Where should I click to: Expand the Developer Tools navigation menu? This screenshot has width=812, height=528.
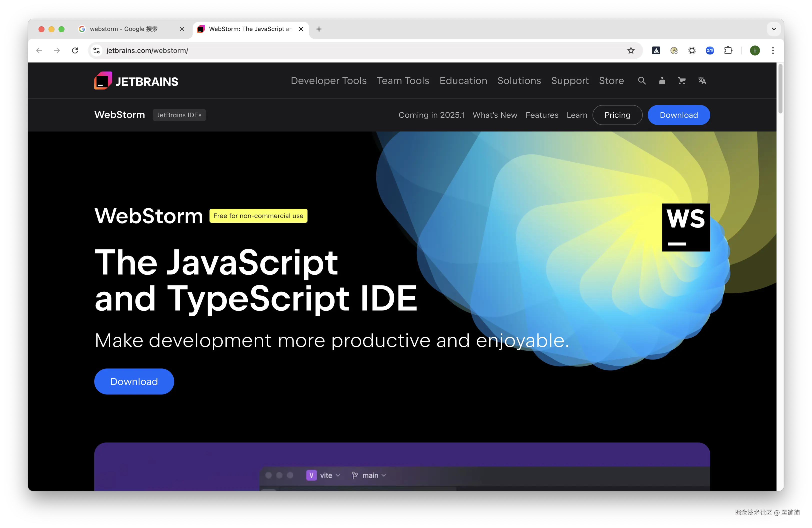tap(328, 81)
